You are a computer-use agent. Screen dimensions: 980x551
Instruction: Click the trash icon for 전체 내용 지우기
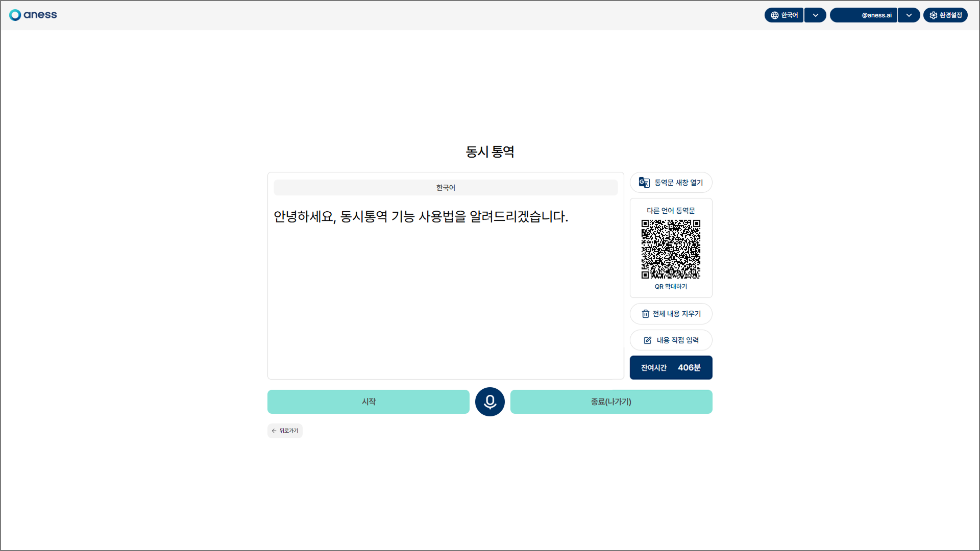pyautogui.click(x=645, y=314)
